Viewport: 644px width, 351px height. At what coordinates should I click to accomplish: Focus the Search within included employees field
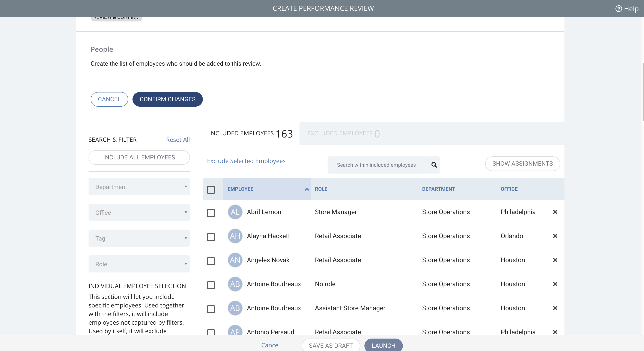[378, 165]
